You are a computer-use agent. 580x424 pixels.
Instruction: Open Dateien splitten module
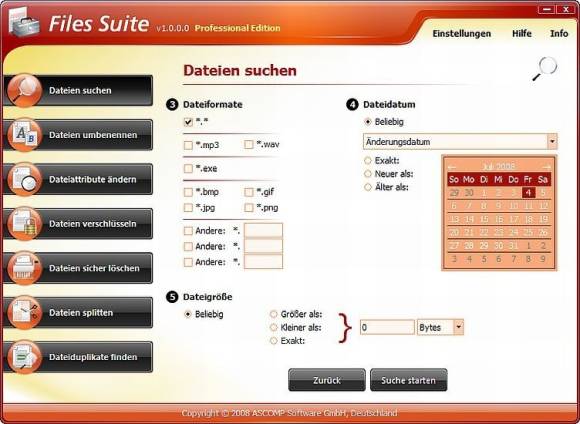point(78,312)
